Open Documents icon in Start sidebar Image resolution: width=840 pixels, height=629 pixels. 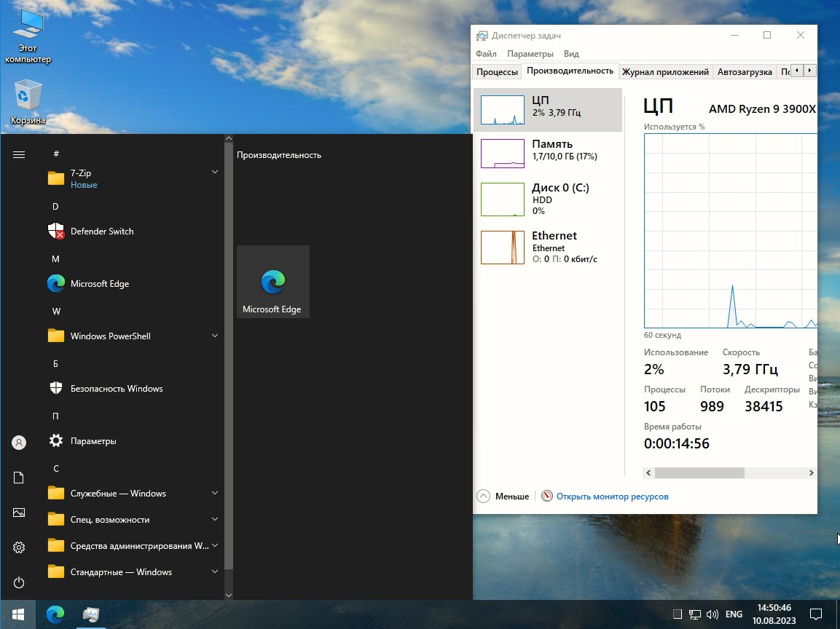[19, 478]
